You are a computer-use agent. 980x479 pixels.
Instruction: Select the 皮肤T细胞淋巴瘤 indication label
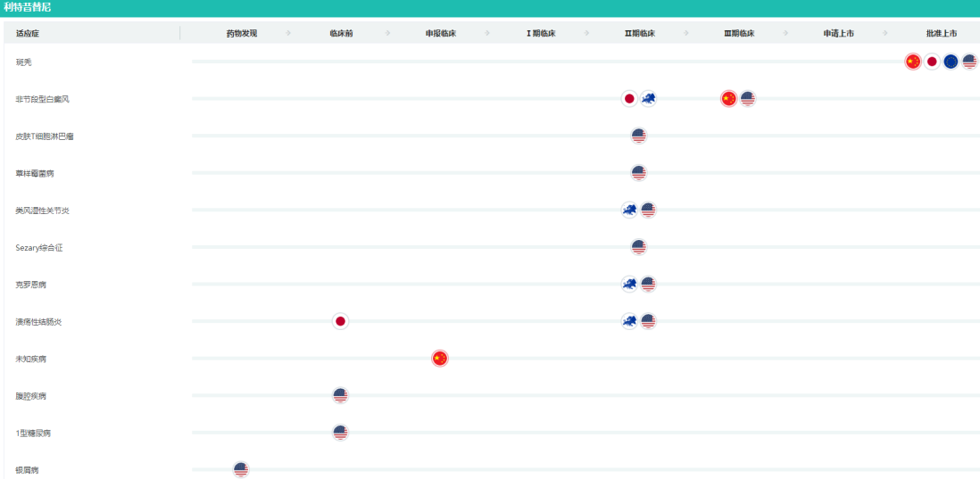point(45,136)
